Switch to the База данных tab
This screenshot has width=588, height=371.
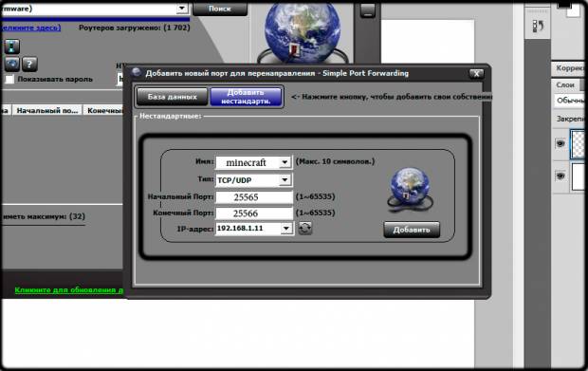(x=172, y=97)
